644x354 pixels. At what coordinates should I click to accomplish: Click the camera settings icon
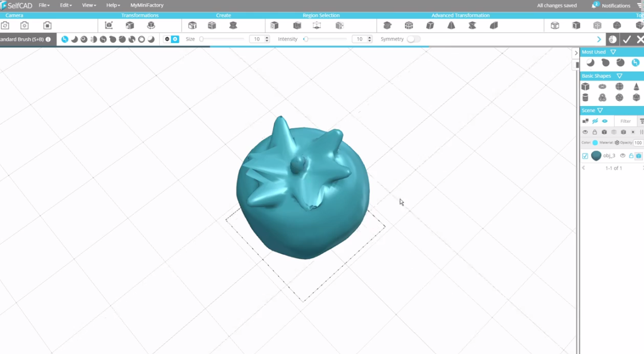coord(25,25)
